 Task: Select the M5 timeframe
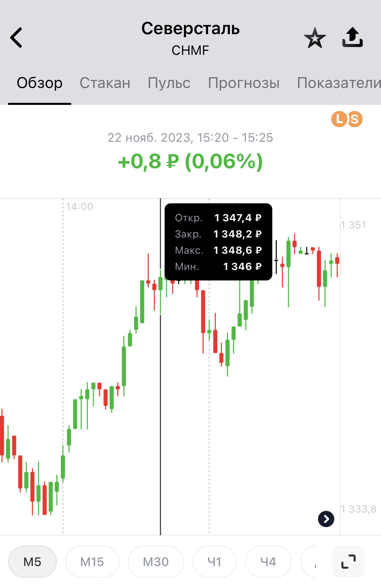pyautogui.click(x=33, y=562)
